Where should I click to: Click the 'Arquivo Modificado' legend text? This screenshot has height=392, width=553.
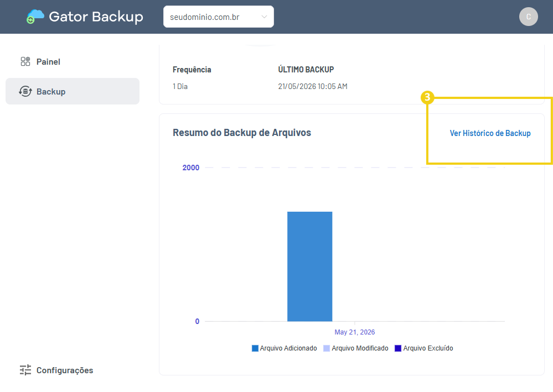[x=360, y=348]
